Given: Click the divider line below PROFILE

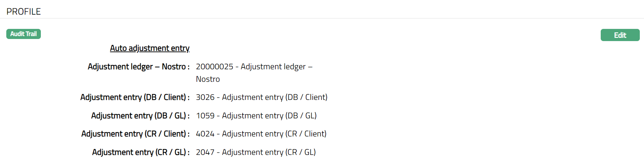Looking at the screenshot, I should [x=322, y=18].
